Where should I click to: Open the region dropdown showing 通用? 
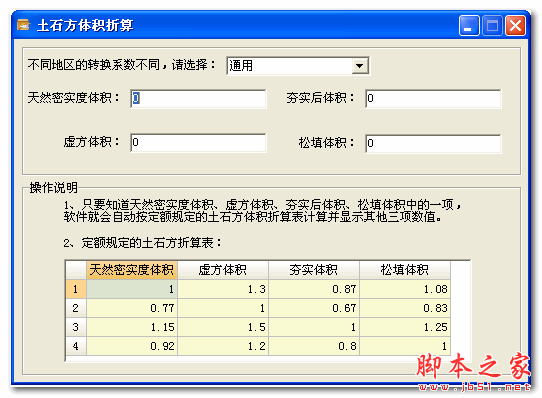coord(298,66)
